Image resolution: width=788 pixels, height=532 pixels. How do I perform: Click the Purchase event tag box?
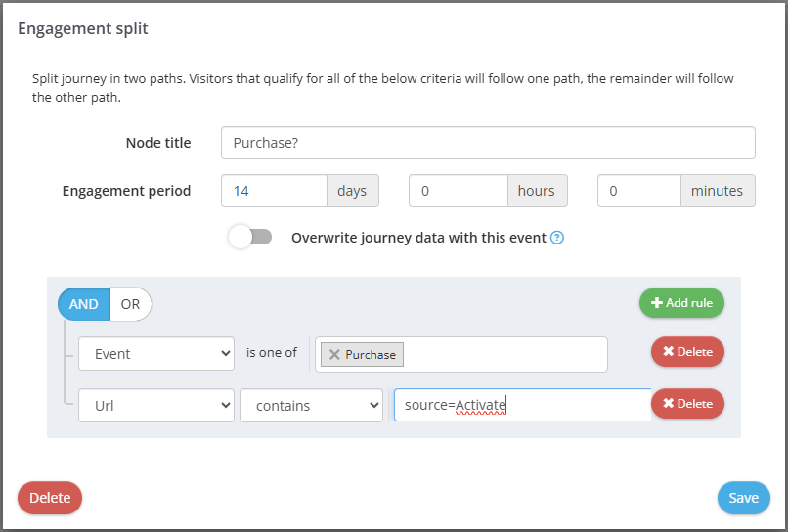pos(503,354)
